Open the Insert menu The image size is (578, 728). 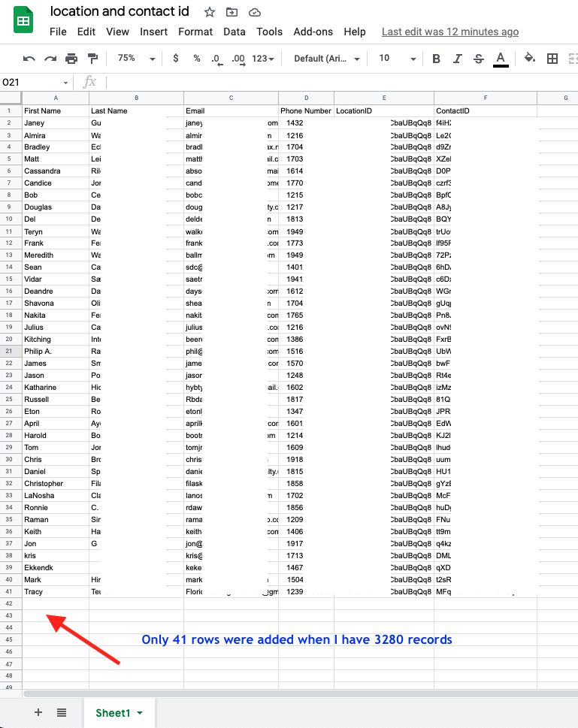coord(154,32)
